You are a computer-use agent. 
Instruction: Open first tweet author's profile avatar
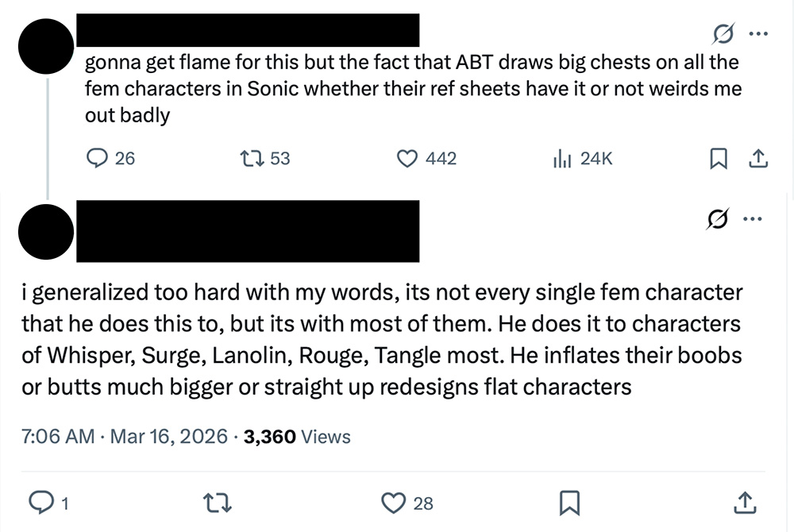coord(46,47)
